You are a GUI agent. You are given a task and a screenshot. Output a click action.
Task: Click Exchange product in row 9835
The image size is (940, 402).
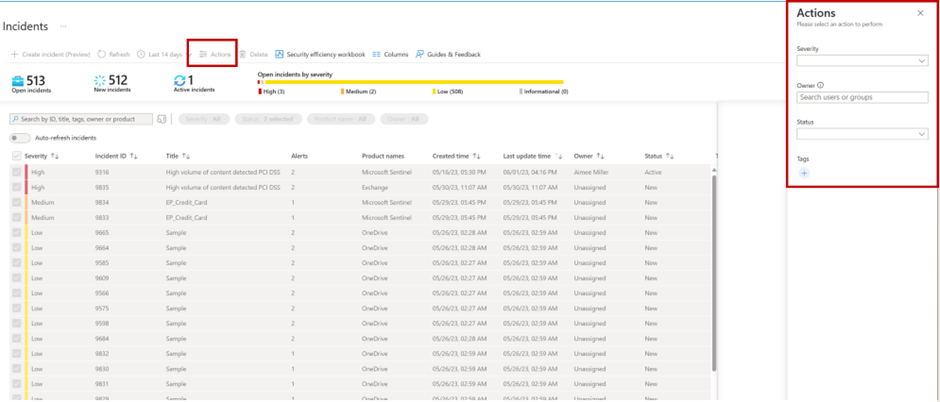(373, 188)
